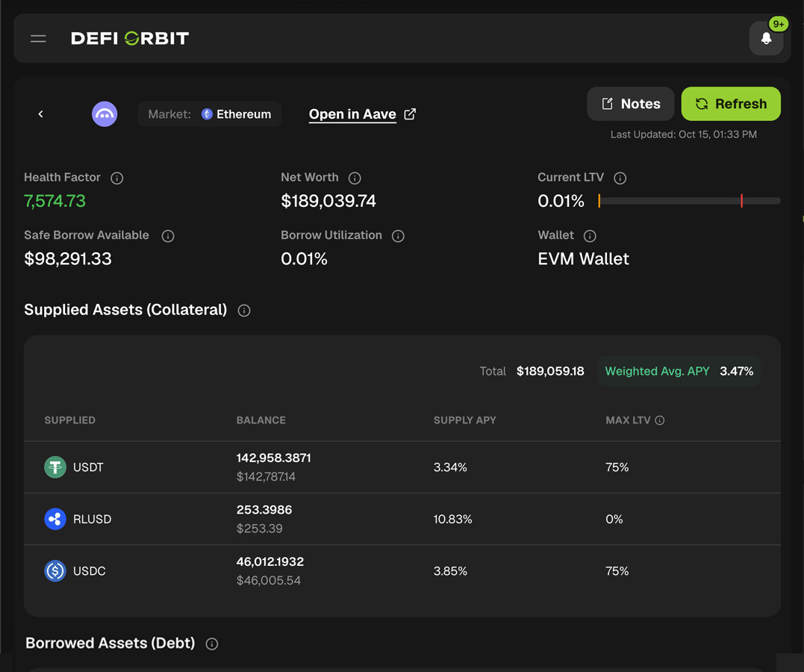Show Supplied Assets info tooltip

tap(244, 311)
